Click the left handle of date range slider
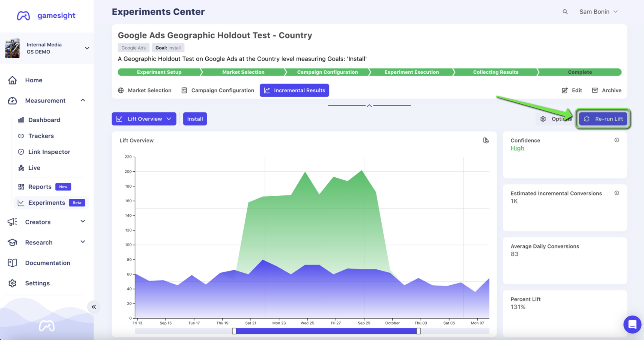Screen dimensions: 644x340 [234, 331]
